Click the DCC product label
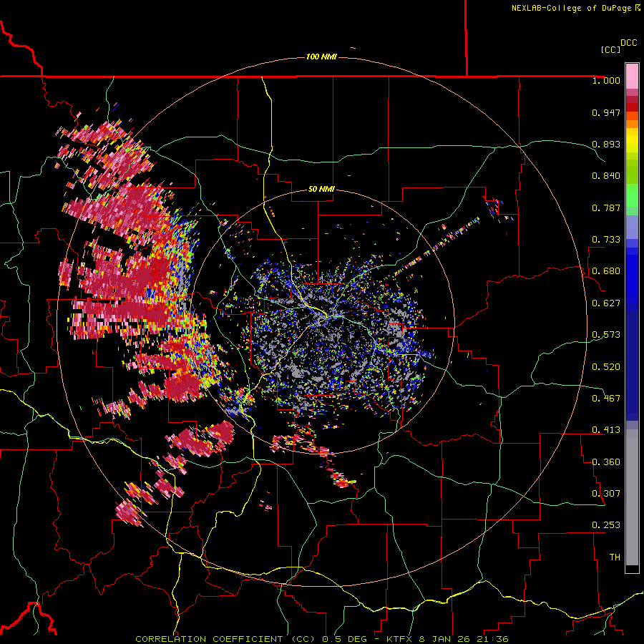The image size is (644, 644). pos(629,43)
